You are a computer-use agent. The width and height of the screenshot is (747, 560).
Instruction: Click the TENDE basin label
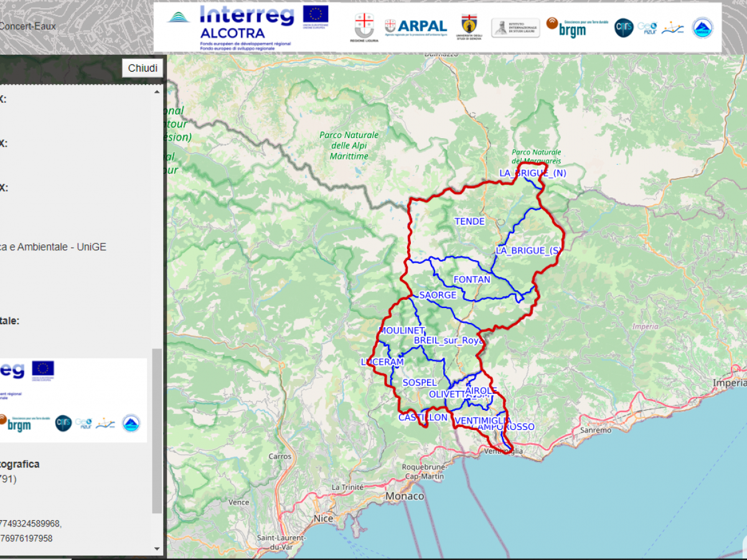pos(469,222)
